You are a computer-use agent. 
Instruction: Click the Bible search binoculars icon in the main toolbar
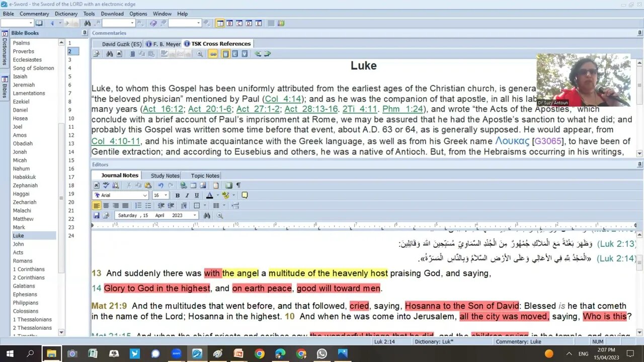click(x=88, y=23)
